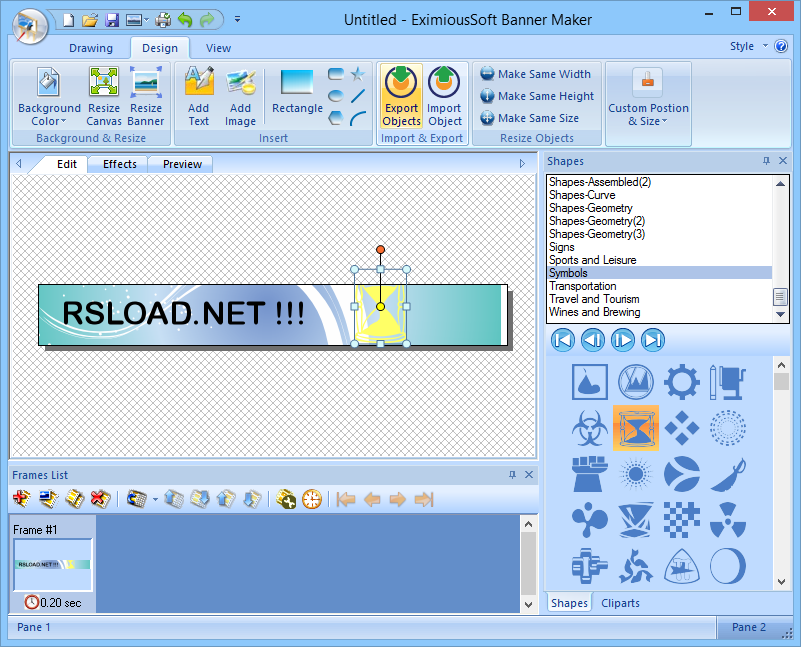This screenshot has width=801, height=647.
Task: Select the ellipse insert icon
Action: pos(336,96)
